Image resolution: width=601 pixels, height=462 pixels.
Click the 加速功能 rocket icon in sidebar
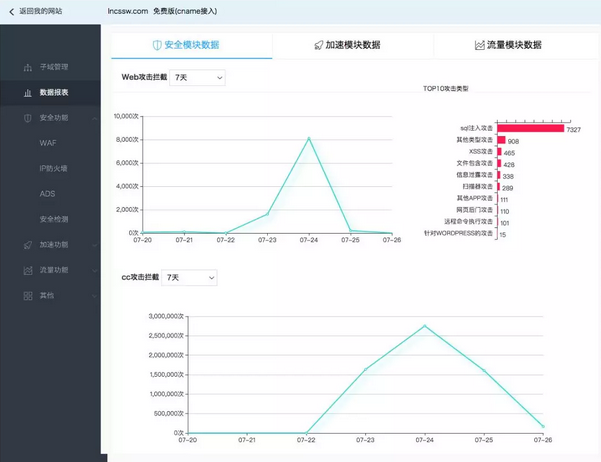(x=28, y=245)
